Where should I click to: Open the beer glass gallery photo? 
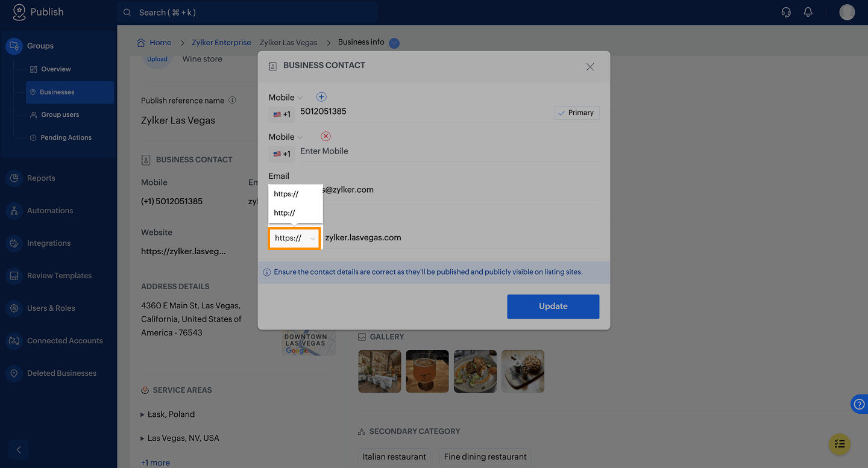point(427,372)
